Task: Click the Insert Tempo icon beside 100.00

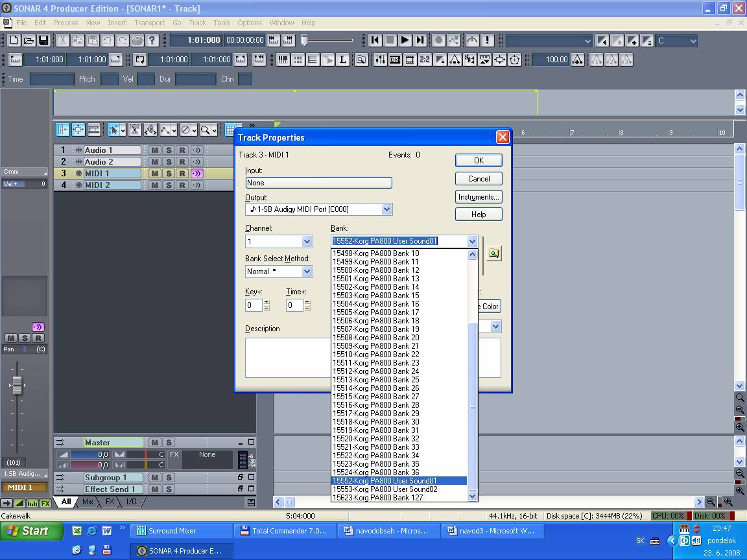Action: coord(577,60)
